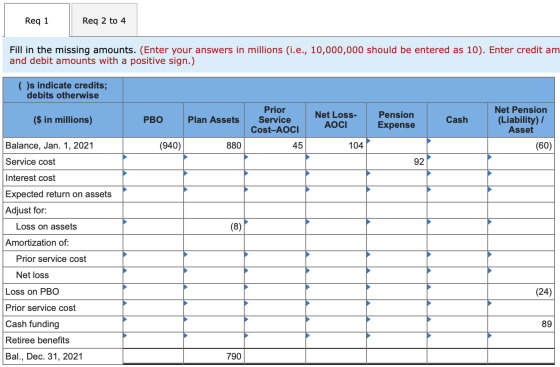Click the 89 Cash funding value
Viewport: 560px width, 367px height.
pyautogui.click(x=547, y=324)
